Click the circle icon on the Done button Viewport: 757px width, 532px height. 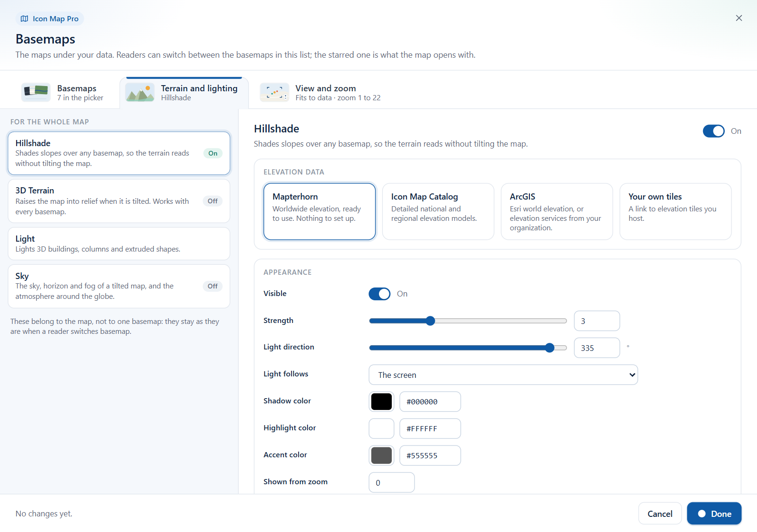click(702, 514)
